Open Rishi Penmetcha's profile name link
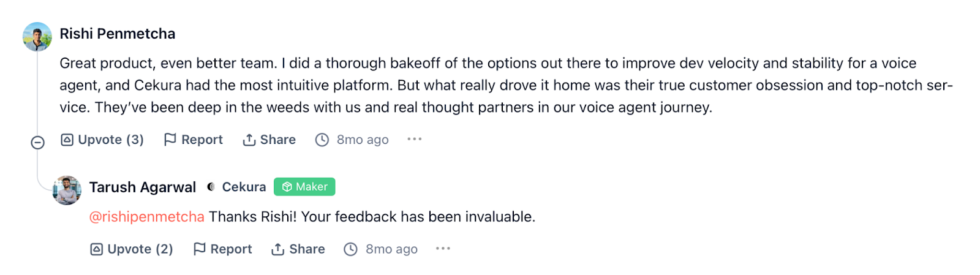 point(117,34)
